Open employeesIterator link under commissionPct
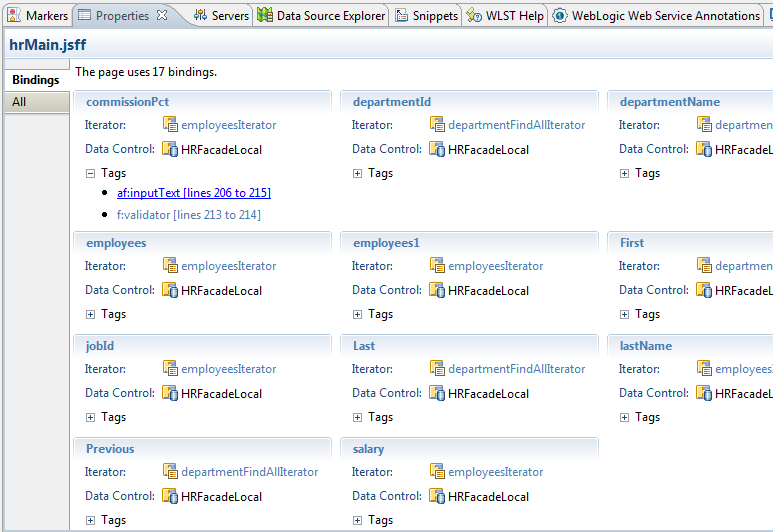The width and height of the screenshot is (773, 532). tap(229, 125)
